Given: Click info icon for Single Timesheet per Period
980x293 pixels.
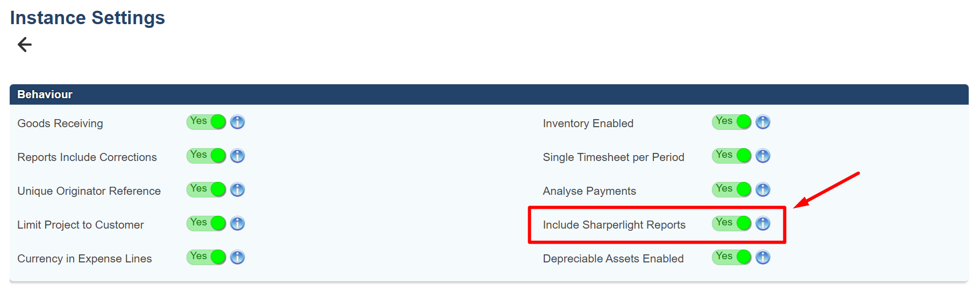Looking at the screenshot, I should pos(763,156).
